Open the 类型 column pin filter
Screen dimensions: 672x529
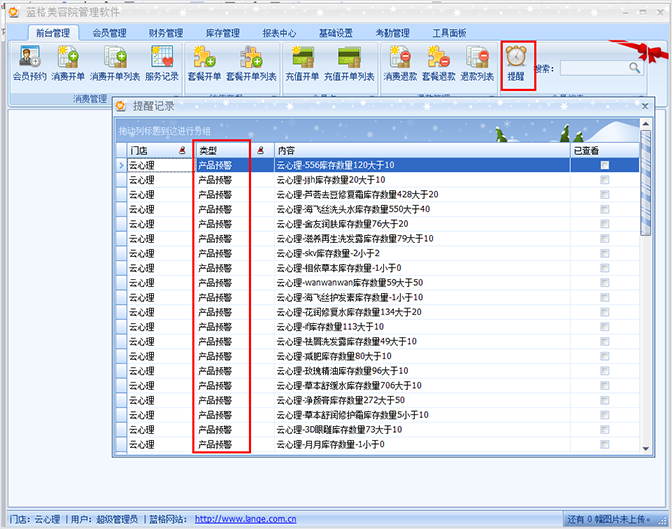pyautogui.click(x=260, y=150)
